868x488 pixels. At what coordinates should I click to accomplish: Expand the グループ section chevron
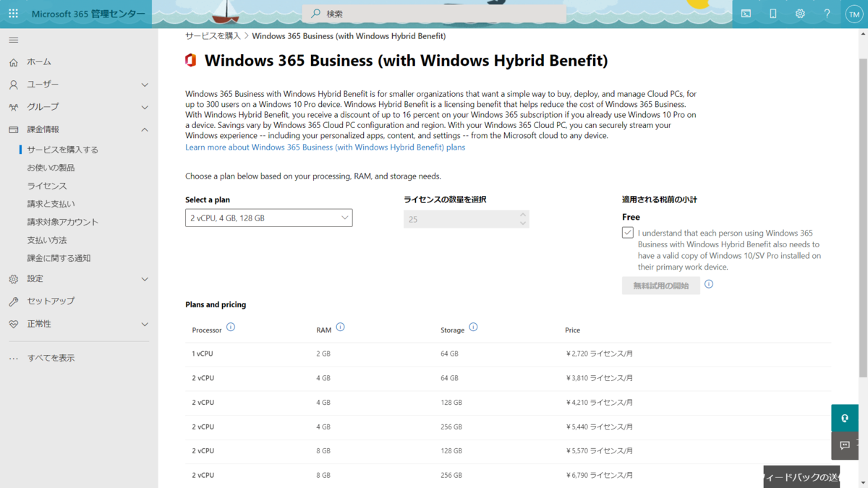(145, 107)
